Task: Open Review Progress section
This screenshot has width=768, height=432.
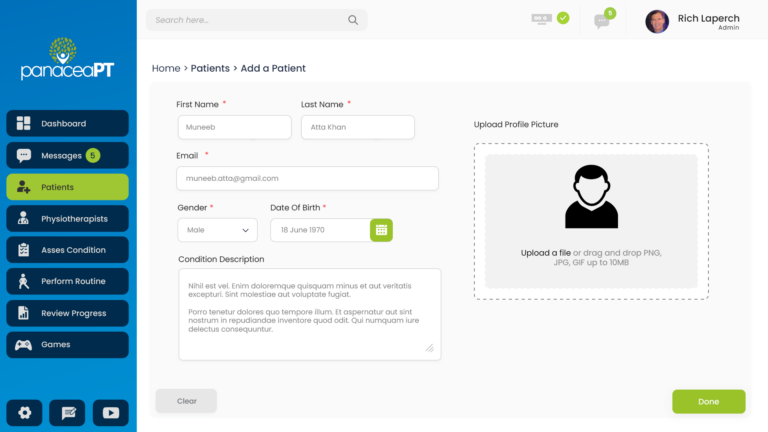Action: 68,313
